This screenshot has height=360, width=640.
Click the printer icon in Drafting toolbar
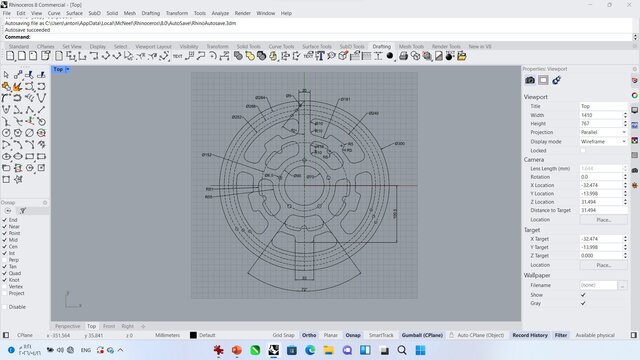pyautogui.click(x=403, y=56)
